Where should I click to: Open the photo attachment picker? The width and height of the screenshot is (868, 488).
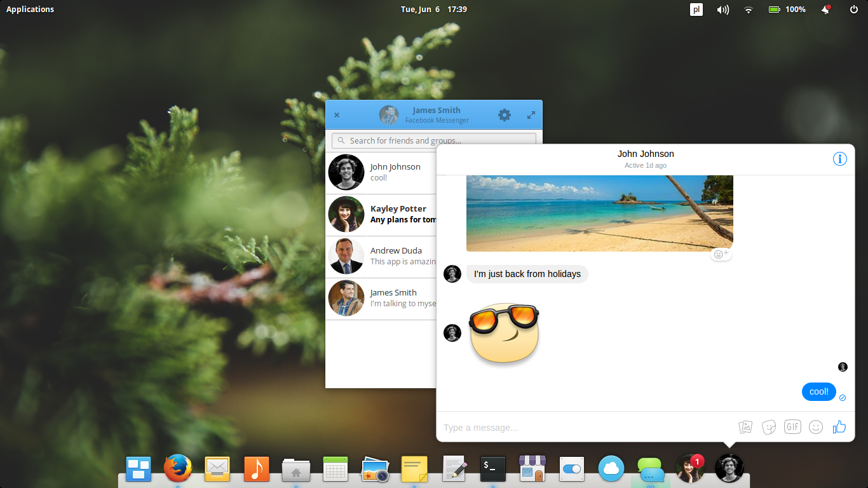745,427
